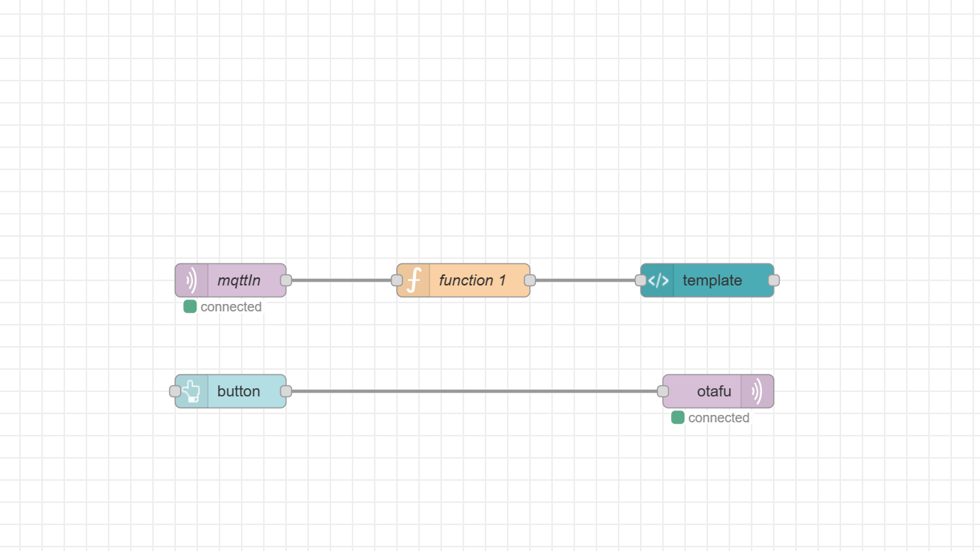Click the template node's input port

tap(641, 280)
